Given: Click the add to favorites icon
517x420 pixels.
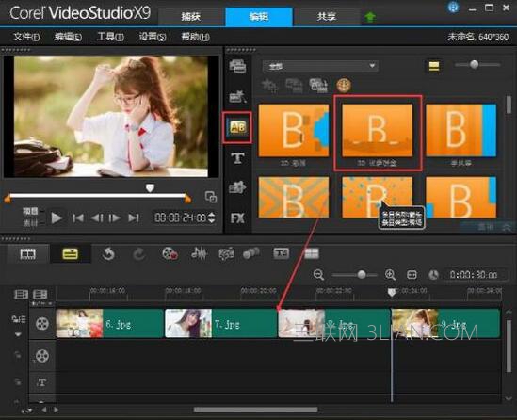Looking at the screenshot, I should (x=269, y=86).
